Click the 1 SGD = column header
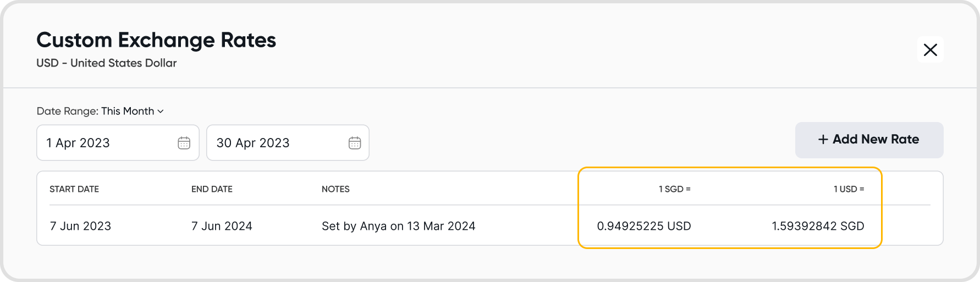This screenshot has height=282, width=980. click(674, 189)
